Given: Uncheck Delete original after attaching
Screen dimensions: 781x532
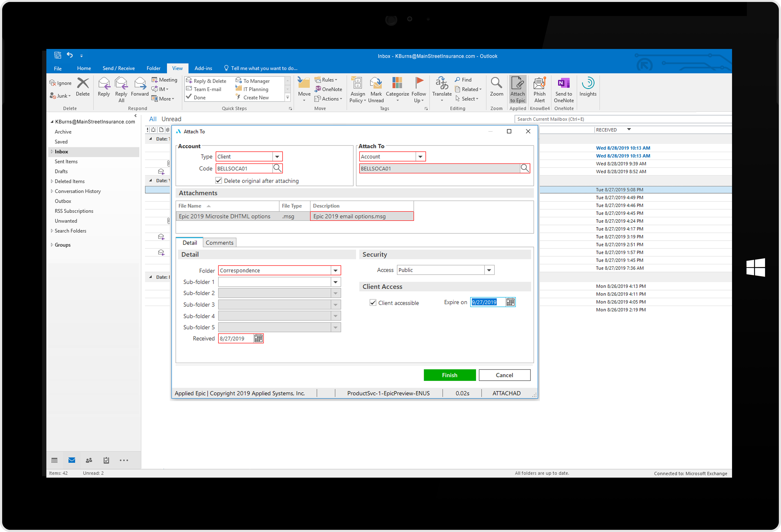Looking at the screenshot, I should click(219, 181).
